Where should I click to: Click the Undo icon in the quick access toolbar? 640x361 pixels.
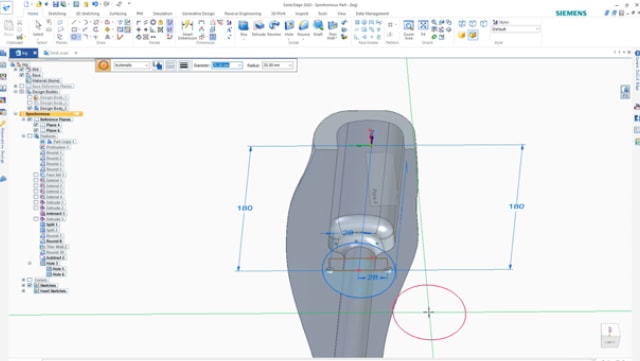95,4
